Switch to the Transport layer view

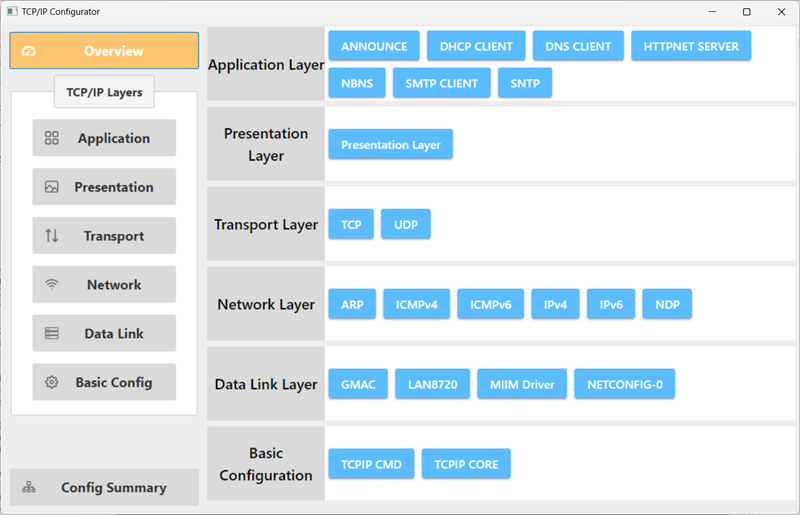(x=104, y=235)
